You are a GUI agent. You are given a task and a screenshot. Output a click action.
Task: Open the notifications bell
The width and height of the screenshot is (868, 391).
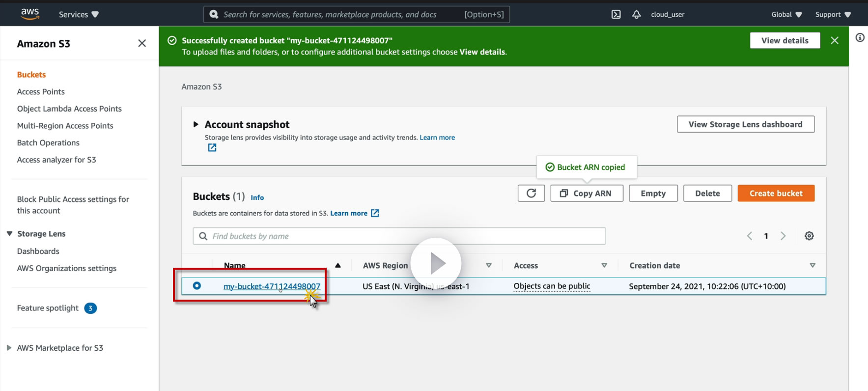point(636,14)
